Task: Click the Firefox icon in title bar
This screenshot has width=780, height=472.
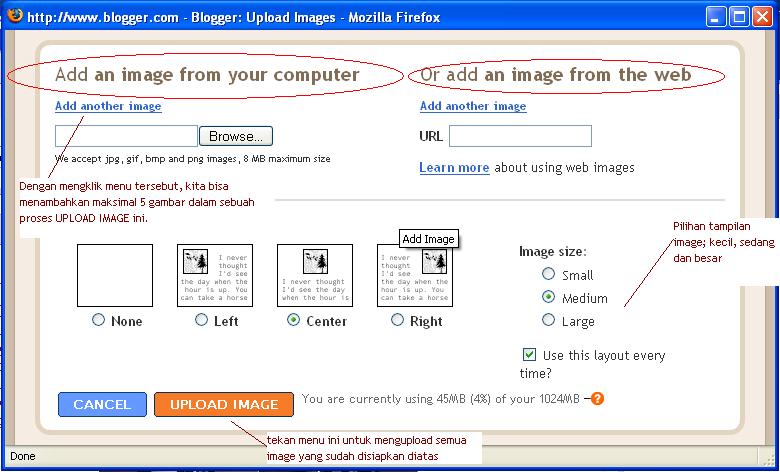Action: [15, 16]
